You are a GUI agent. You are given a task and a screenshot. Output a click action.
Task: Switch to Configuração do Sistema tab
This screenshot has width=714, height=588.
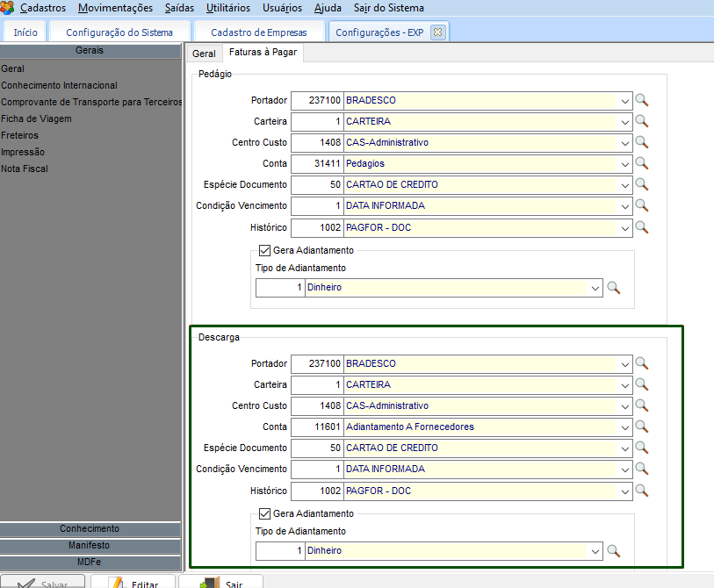[x=119, y=32]
